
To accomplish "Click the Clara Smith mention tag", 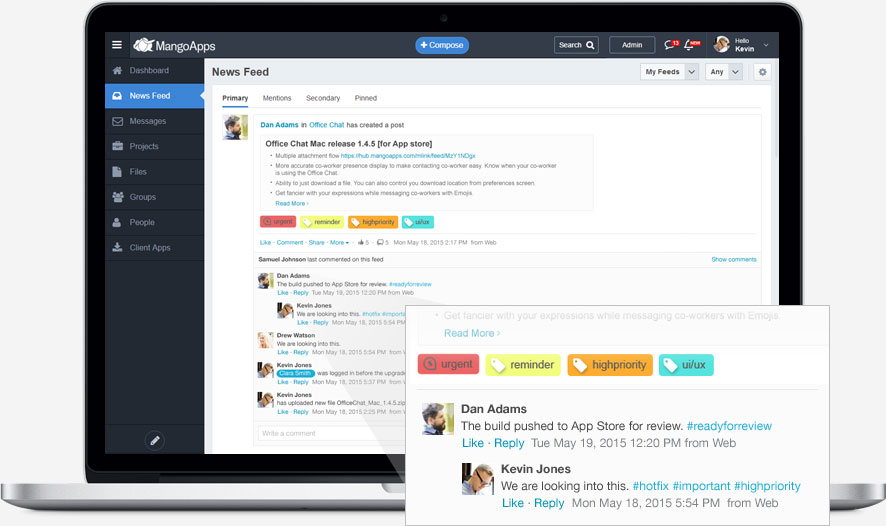I will pos(295,373).
